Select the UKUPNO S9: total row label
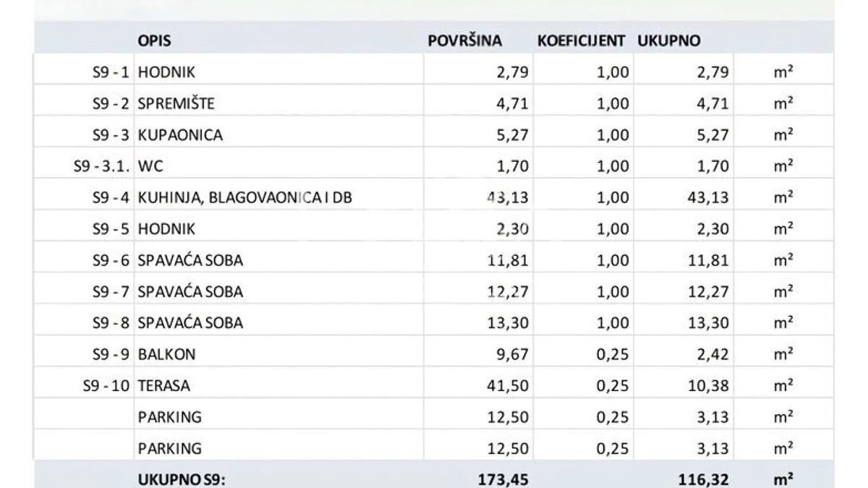Screen dimensions: 868x488 pos(182,478)
